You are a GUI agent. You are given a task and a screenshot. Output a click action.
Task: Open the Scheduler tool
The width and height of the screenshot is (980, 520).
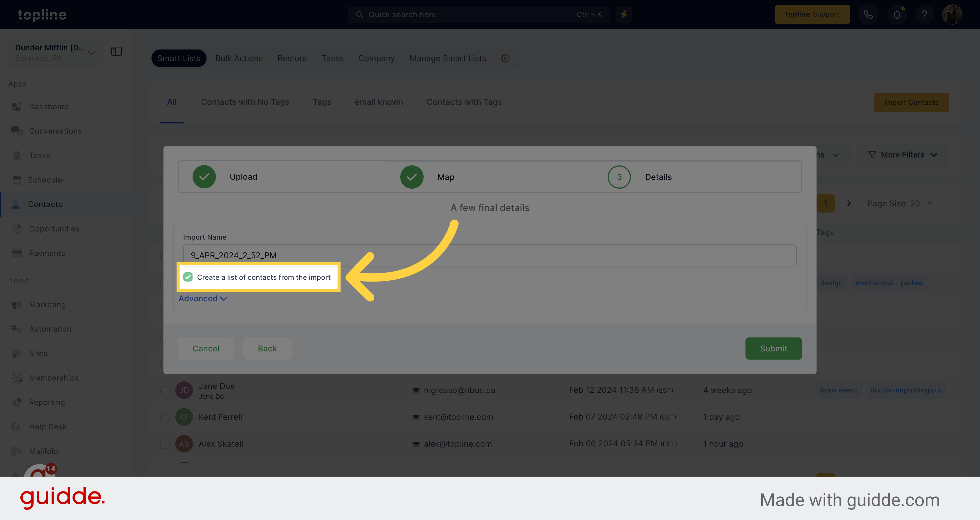coord(46,179)
